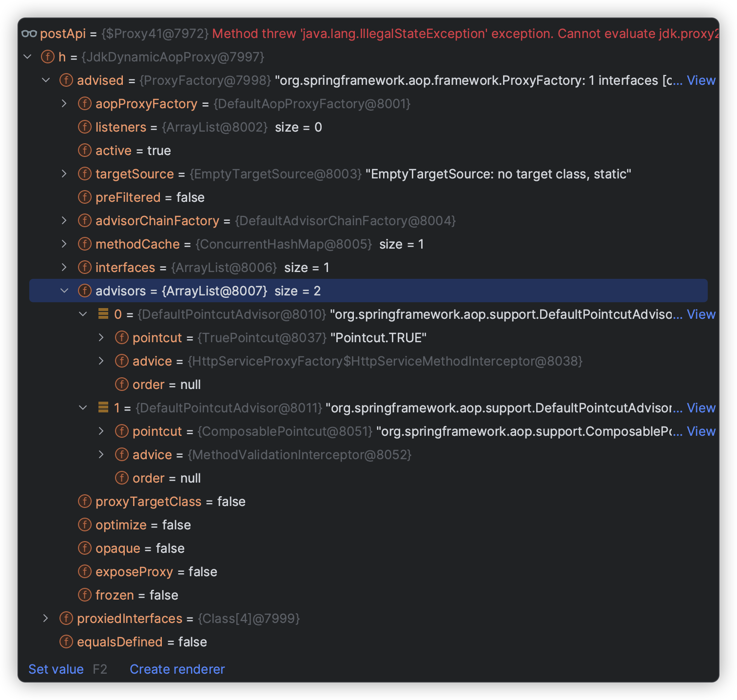
Task: Select the "proxyTargetClass = false" row text
Action: 171,502
